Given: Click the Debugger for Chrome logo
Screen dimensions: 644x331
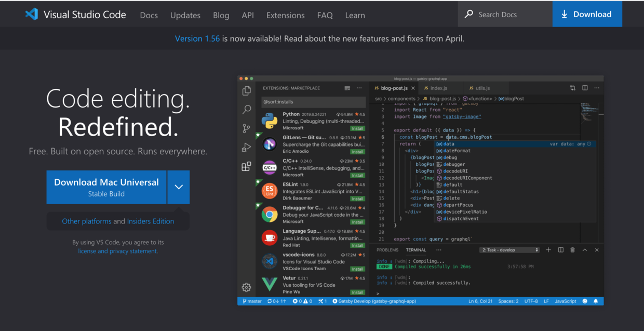Looking at the screenshot, I should point(269,214).
